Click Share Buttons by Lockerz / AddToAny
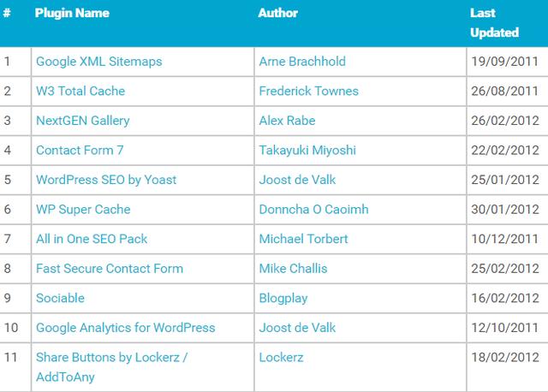Screen dimensions: 548x392 [x=111, y=357]
